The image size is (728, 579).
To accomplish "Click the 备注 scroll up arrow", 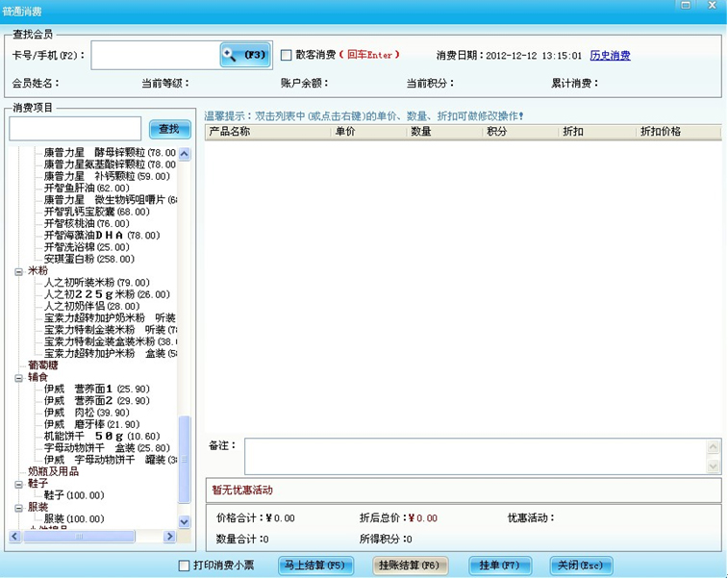I will coord(714,447).
